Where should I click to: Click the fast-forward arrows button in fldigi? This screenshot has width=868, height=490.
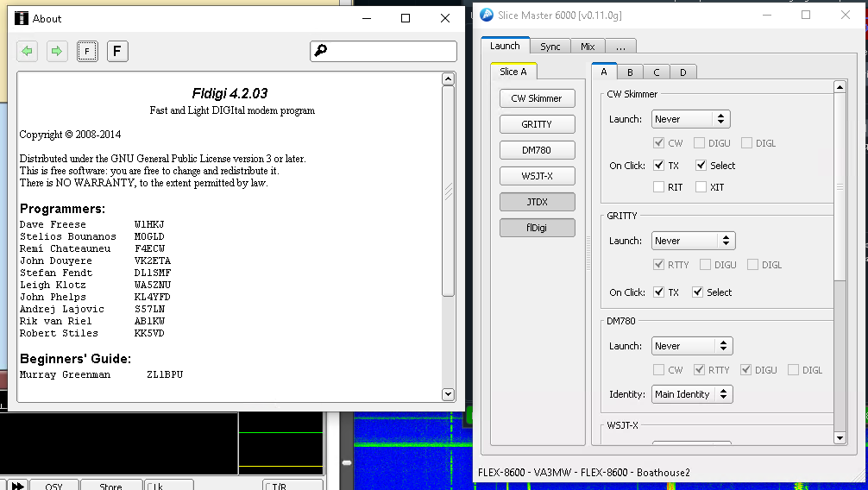point(16,486)
